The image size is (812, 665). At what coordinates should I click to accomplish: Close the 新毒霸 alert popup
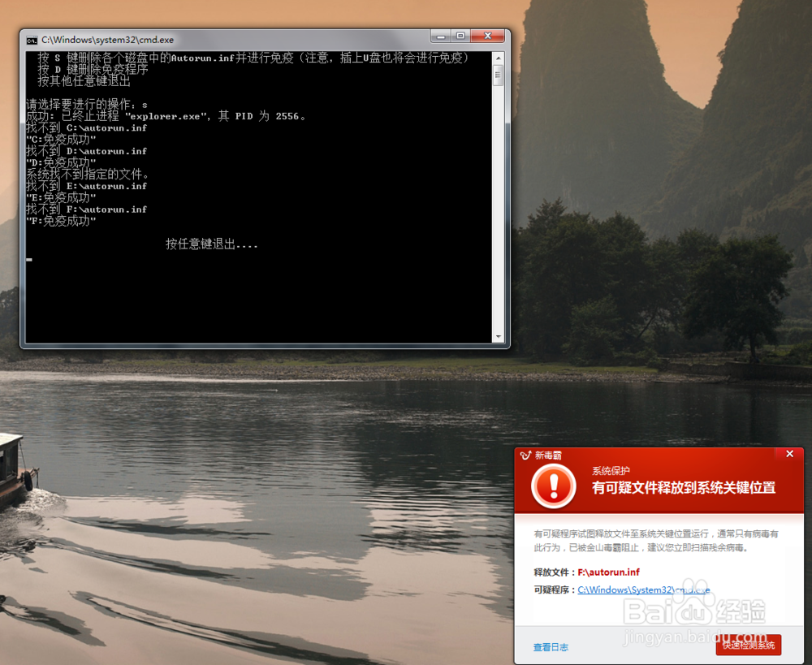(x=789, y=454)
